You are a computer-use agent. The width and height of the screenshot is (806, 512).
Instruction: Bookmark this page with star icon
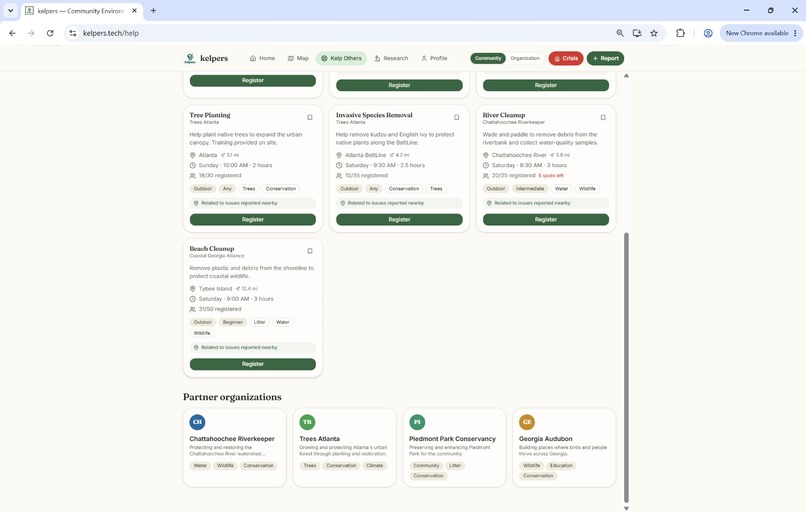pos(654,33)
